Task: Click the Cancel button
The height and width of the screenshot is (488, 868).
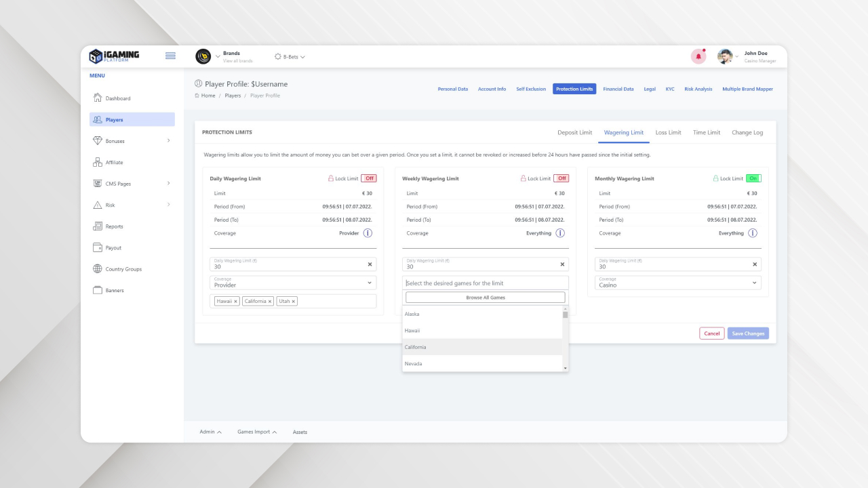Action: [x=712, y=333]
